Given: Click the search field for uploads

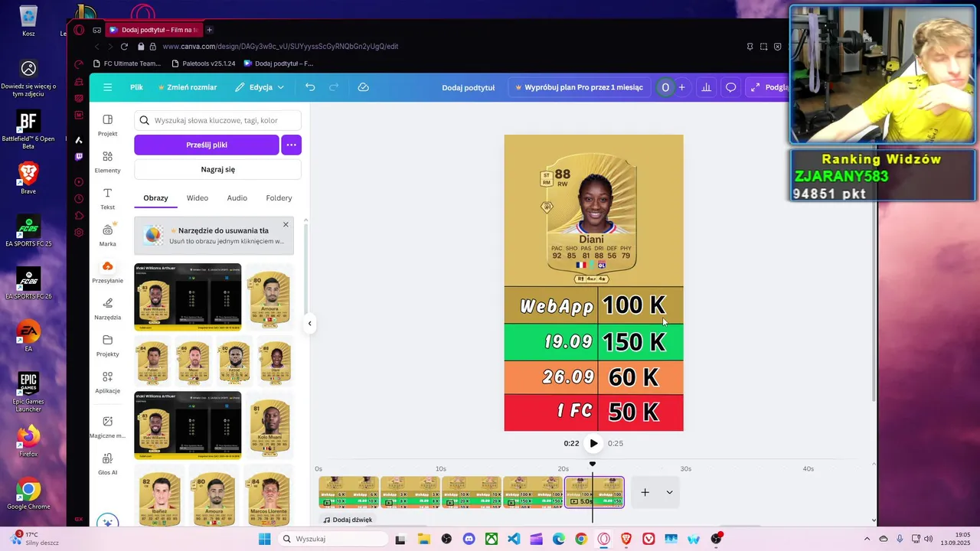Looking at the screenshot, I should pyautogui.click(x=217, y=120).
